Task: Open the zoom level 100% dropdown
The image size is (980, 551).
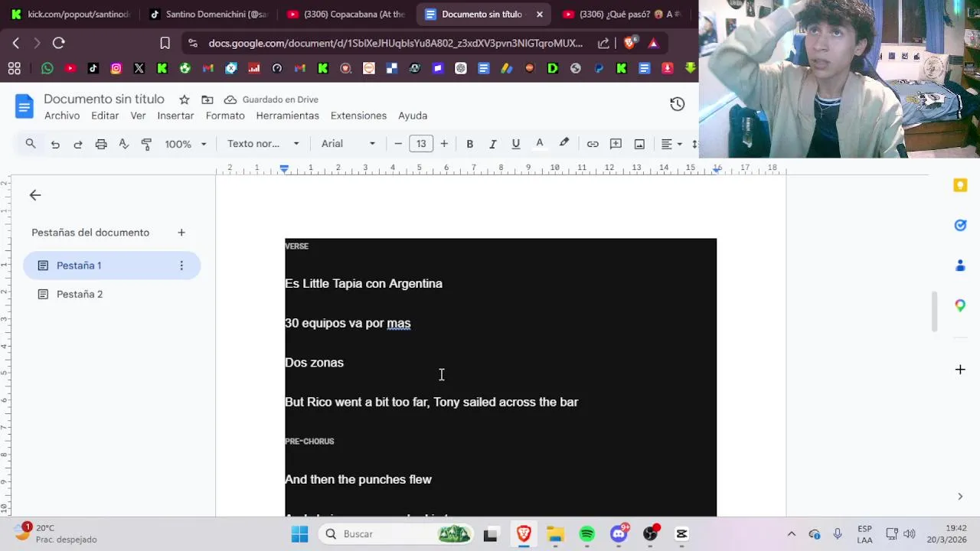Action: tap(185, 144)
